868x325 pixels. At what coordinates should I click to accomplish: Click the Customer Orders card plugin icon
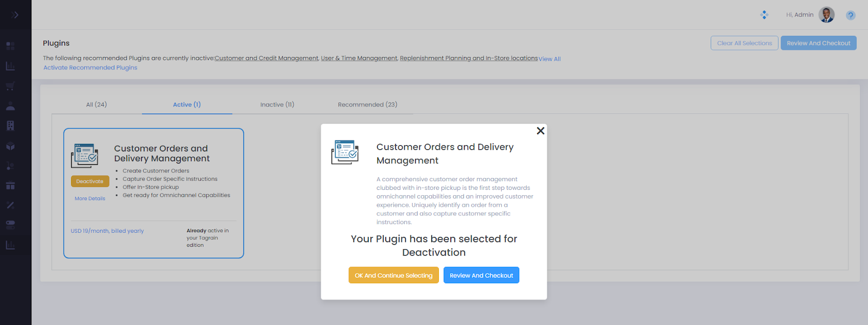pyautogui.click(x=85, y=156)
